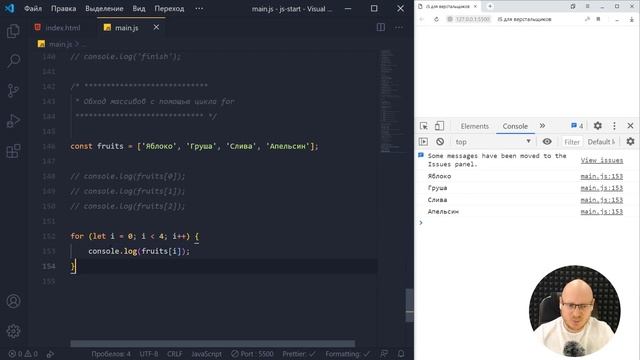Open the Правка menu
Screen dimensions: 640x360
63,9
